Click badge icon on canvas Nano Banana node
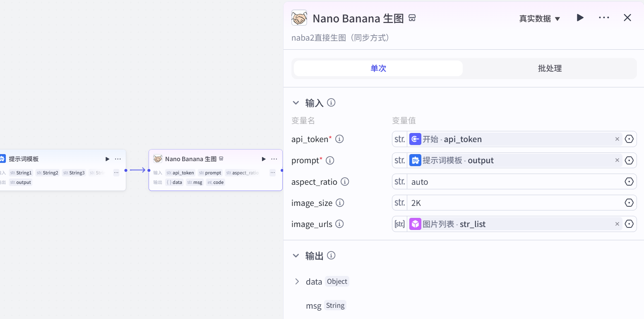Image resolution: width=644 pixels, height=319 pixels. coord(221,159)
